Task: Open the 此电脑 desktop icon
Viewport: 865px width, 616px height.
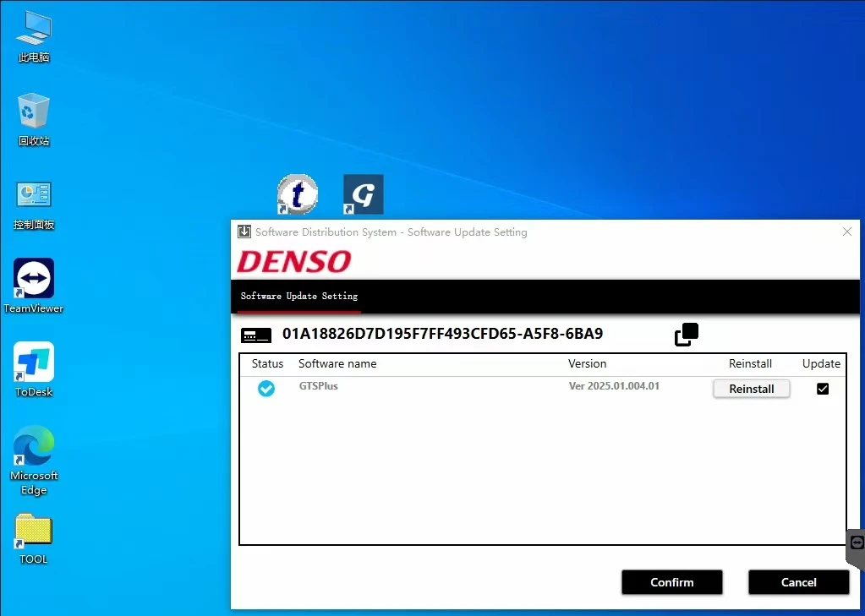Action: click(34, 35)
